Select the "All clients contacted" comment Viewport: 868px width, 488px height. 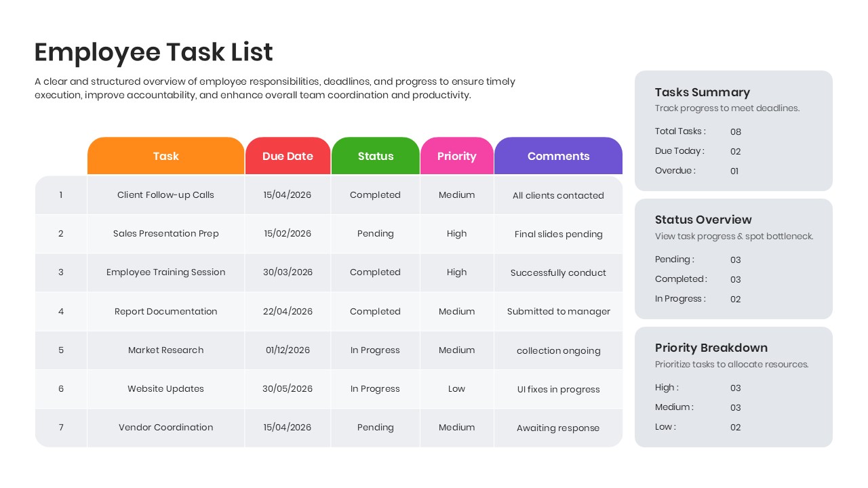pos(558,196)
